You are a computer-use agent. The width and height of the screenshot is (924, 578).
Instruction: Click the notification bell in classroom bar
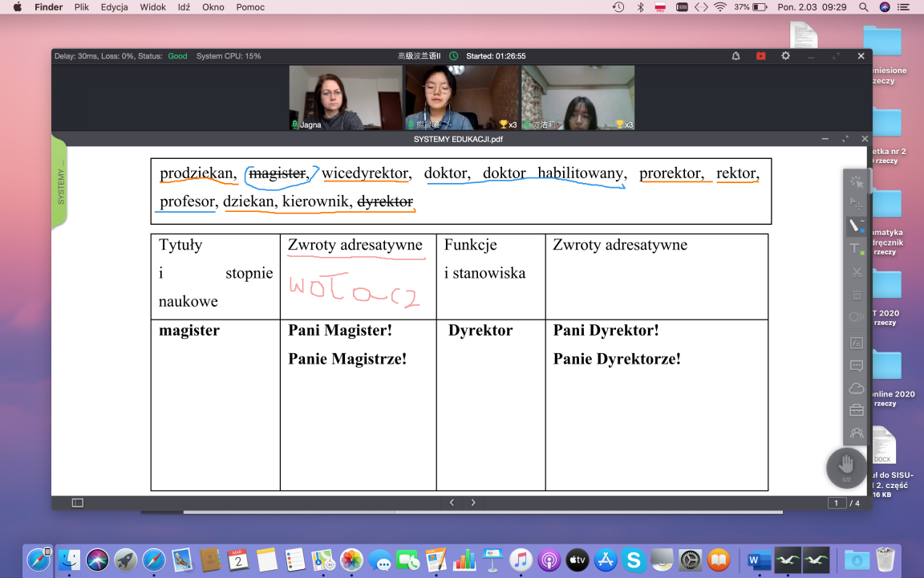point(736,56)
